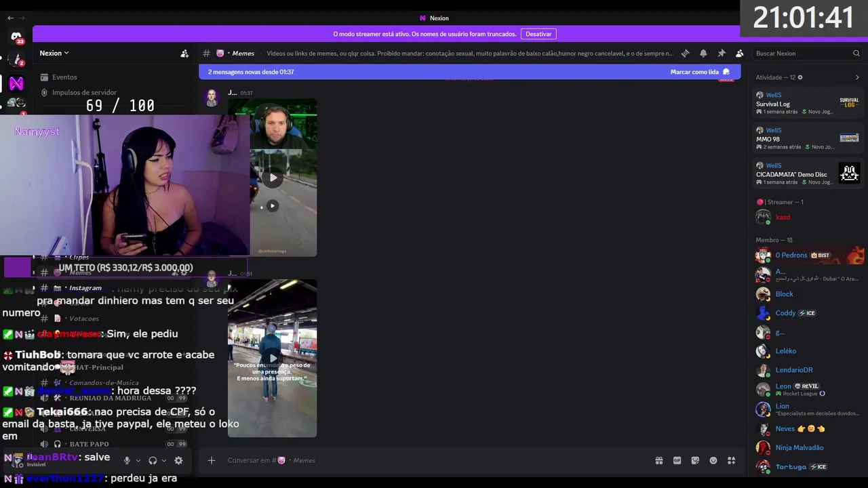Image resolution: width=868 pixels, height=488 pixels.
Task: Play the first video in chat
Action: (273, 178)
